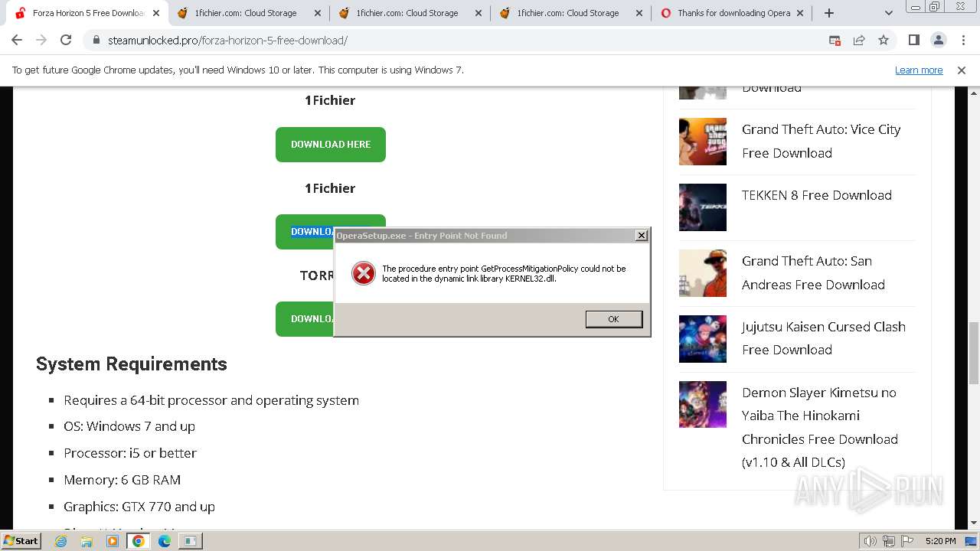Viewport: 980px width, 551px height.
Task: Bookmark this page with the star icon
Action: (x=884, y=41)
